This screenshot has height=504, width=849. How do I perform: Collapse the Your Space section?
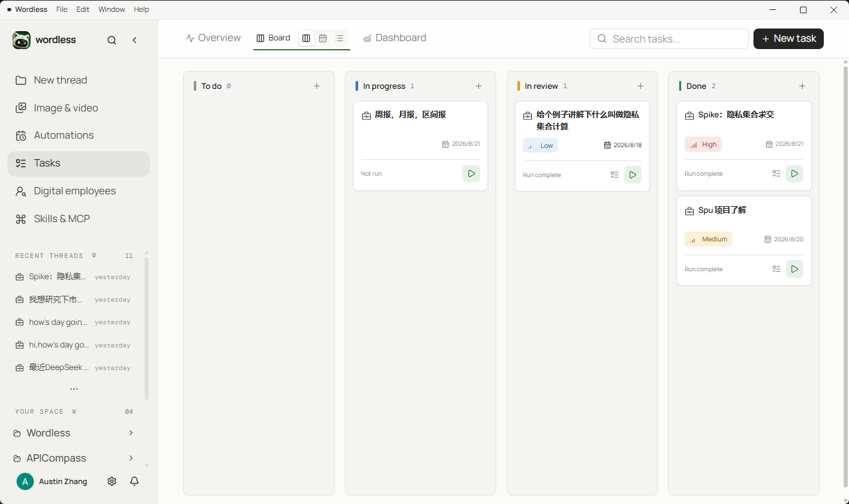tap(74, 412)
